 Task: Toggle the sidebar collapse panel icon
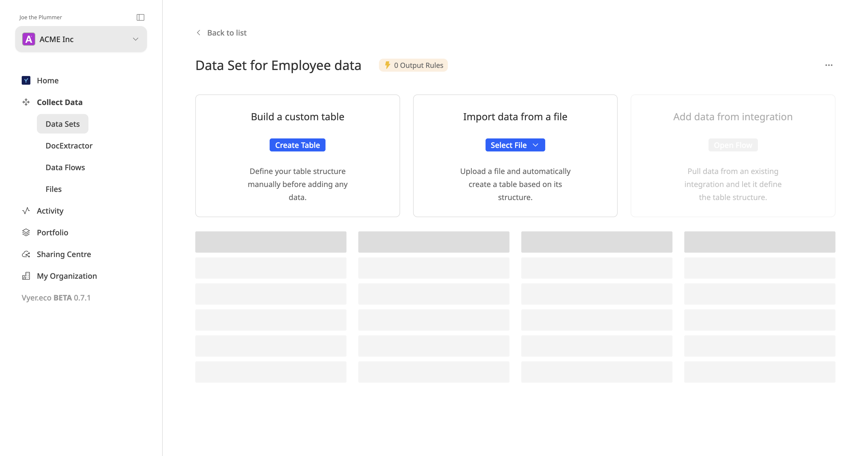(140, 17)
